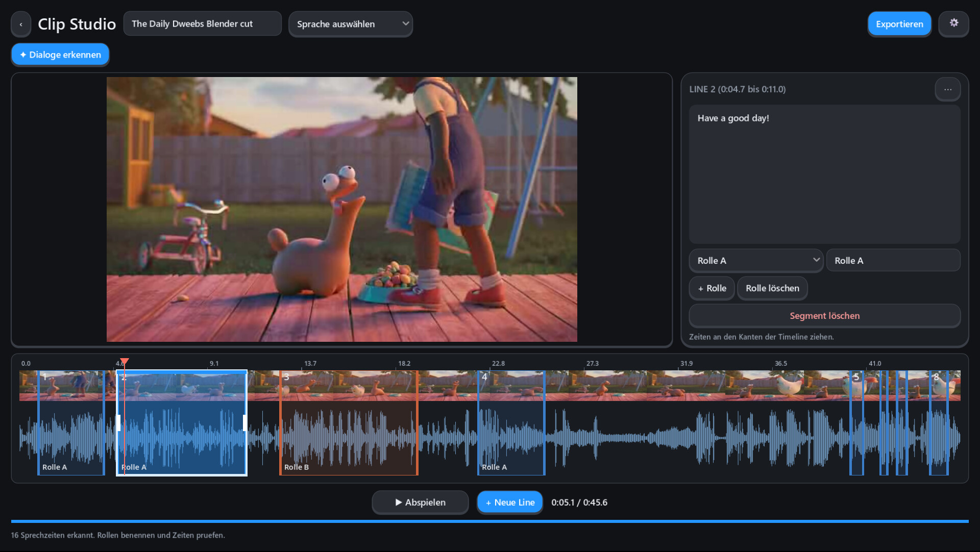Click the red playhead marker on the timeline
980x552 pixels.
pyautogui.click(x=124, y=362)
